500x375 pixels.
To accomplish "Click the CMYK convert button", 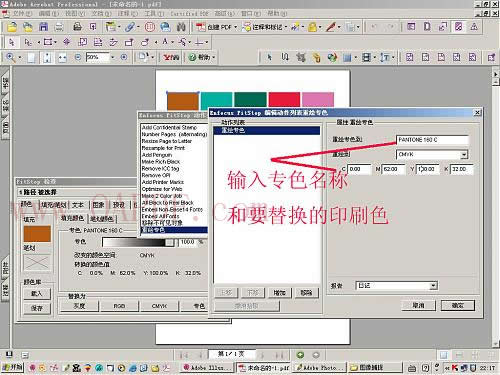I will coord(159,306).
